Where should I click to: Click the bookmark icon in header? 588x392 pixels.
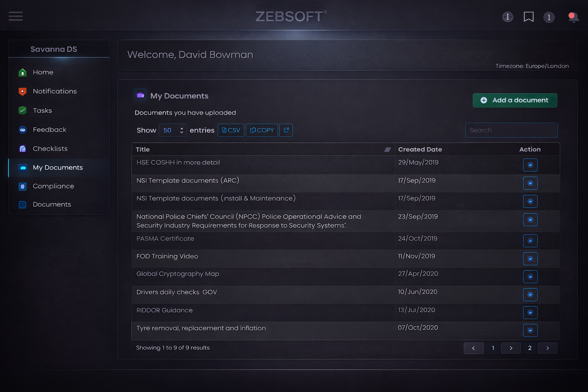coord(529,17)
